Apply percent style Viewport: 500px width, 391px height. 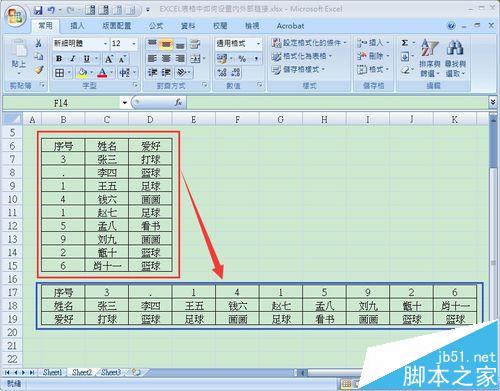tap(242, 59)
